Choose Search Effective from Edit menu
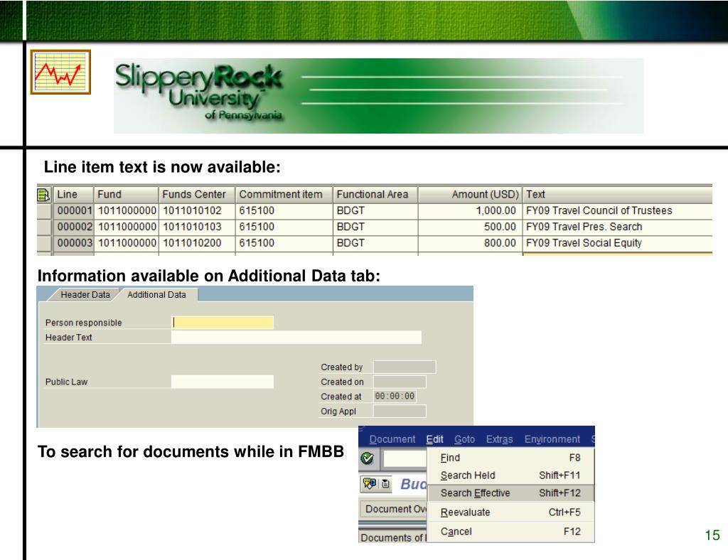 (x=475, y=493)
